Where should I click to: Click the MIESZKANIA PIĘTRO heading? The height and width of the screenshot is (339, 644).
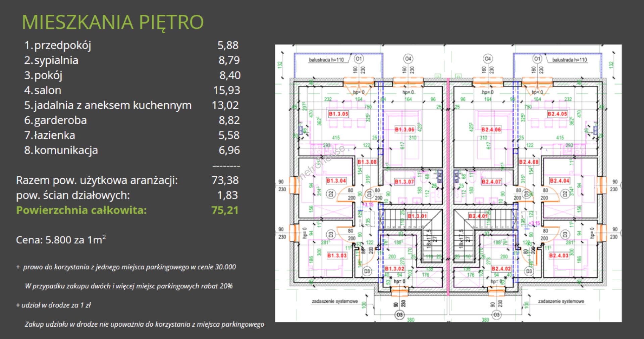click(x=113, y=22)
